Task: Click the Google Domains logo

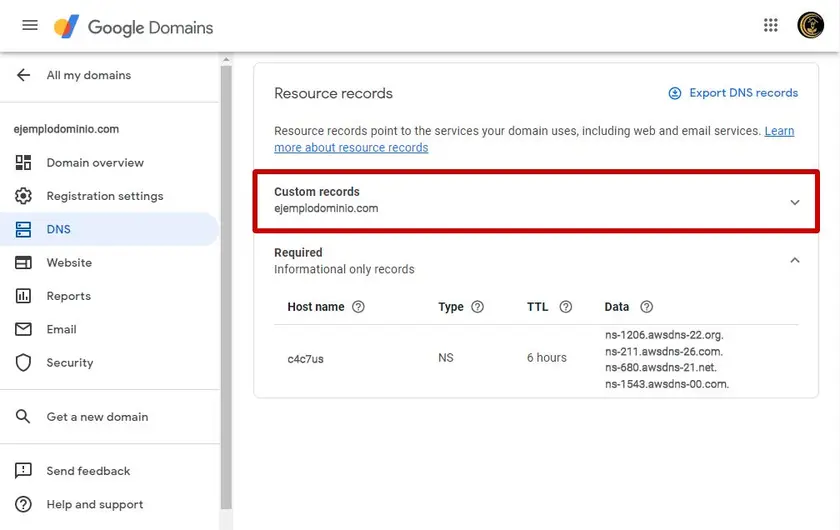Action: coord(133,27)
